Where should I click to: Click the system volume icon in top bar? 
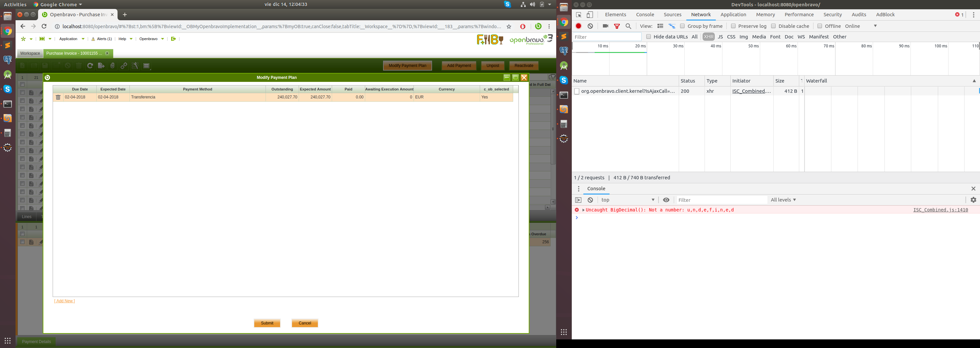[x=532, y=5]
